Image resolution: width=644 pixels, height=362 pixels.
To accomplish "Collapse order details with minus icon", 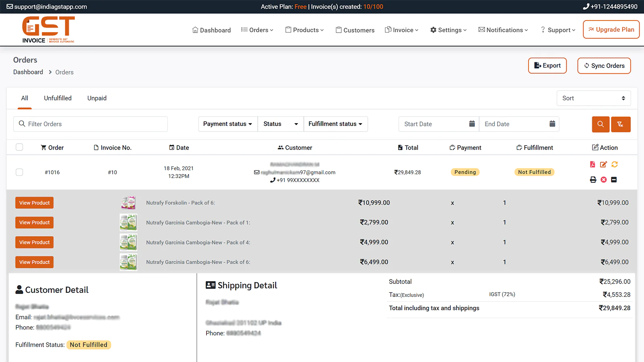I will (x=614, y=180).
